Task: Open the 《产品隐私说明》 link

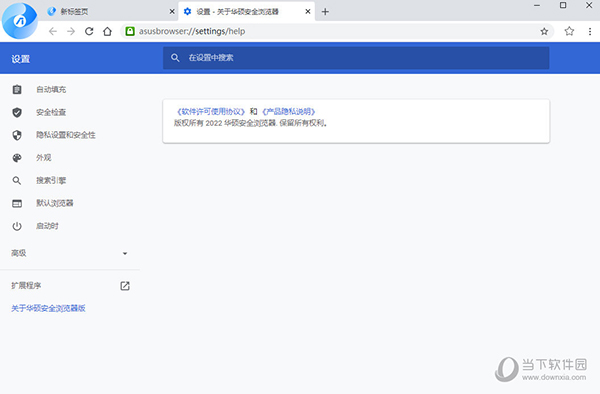Action: [x=289, y=111]
